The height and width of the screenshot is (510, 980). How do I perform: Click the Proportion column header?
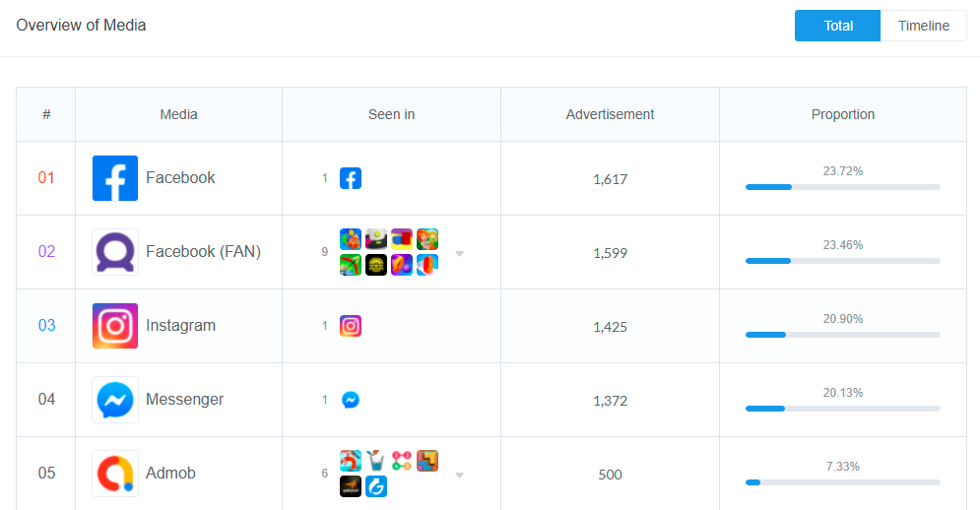click(842, 114)
